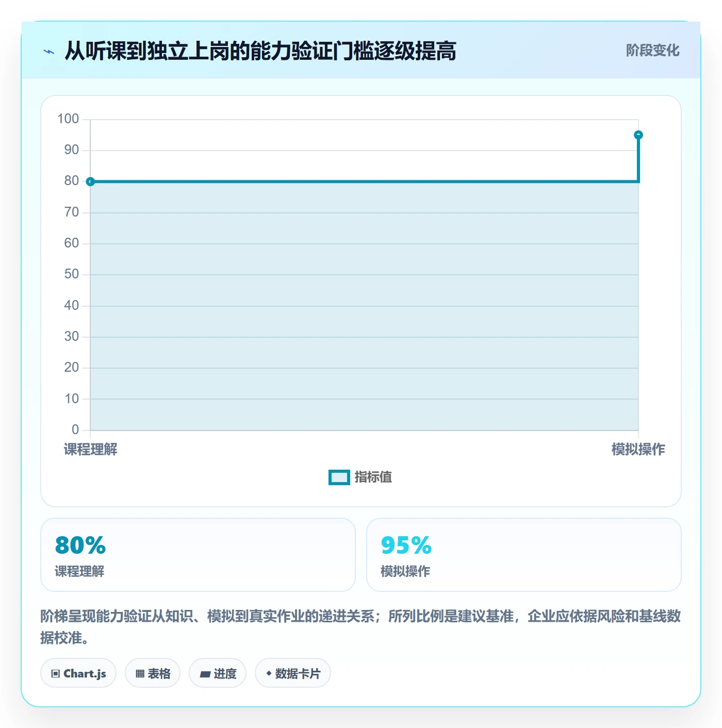Click the bar icon in the 进度 tag
The height and width of the screenshot is (728, 722).
click(x=205, y=674)
